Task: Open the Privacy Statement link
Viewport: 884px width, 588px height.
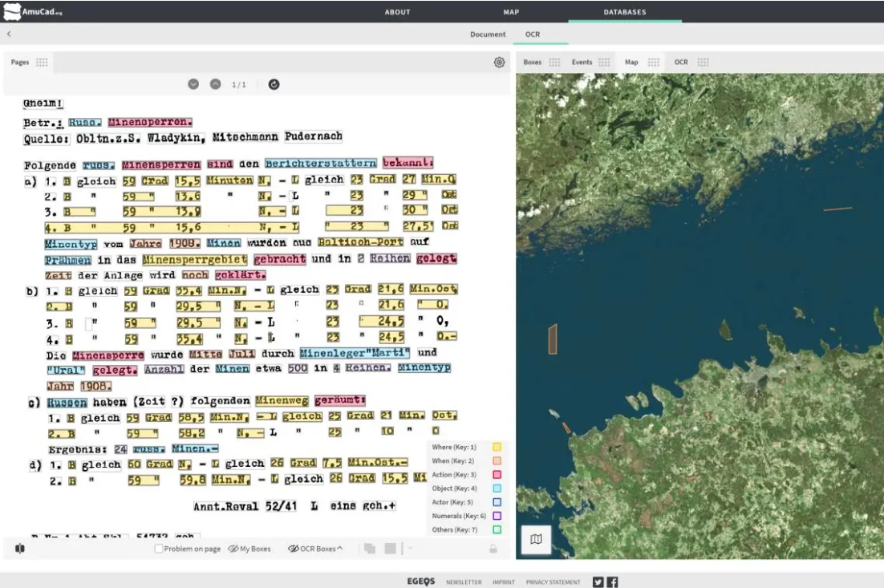Action: [x=553, y=582]
